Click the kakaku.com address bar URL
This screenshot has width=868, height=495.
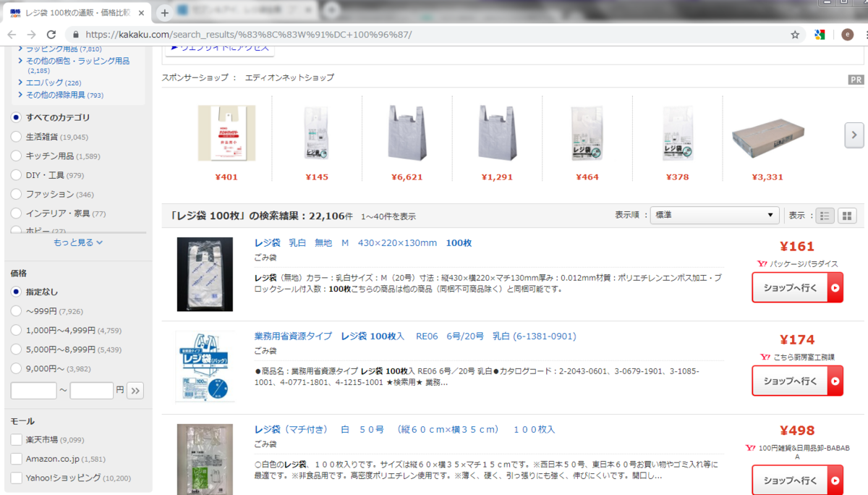pos(249,34)
